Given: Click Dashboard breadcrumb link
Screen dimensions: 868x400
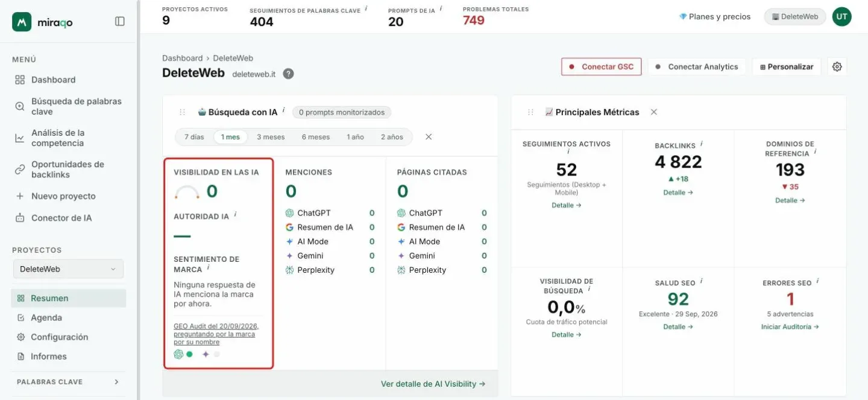Looking at the screenshot, I should [x=182, y=58].
